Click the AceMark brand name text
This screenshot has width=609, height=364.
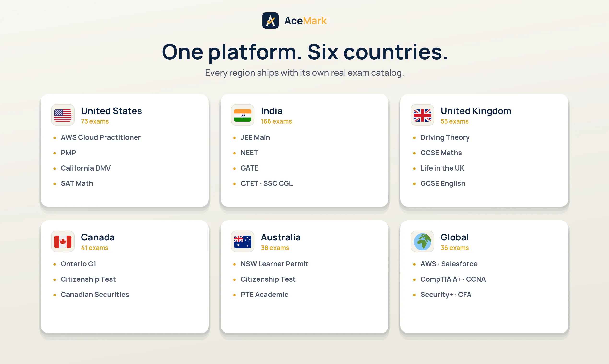[x=305, y=21]
